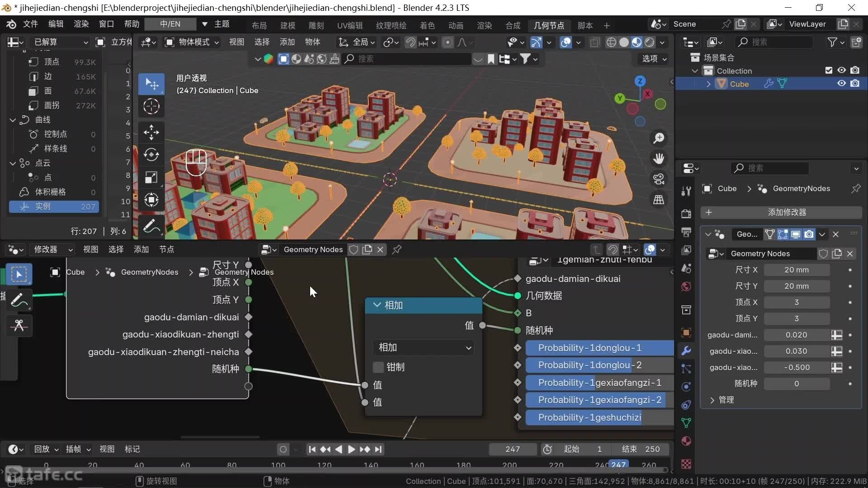The image size is (868, 488).
Task: Switch to the rendered viewport shading sphere
Action: coord(650,42)
